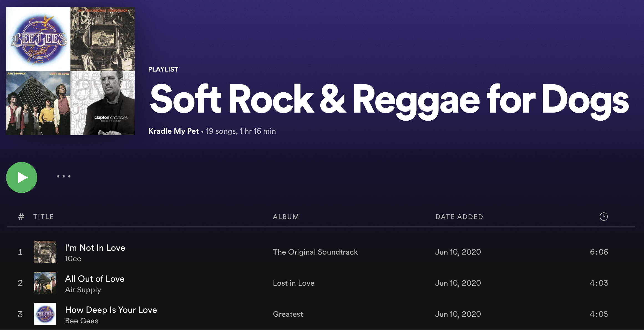Click the PLAYLIST label above the title

coord(163,69)
